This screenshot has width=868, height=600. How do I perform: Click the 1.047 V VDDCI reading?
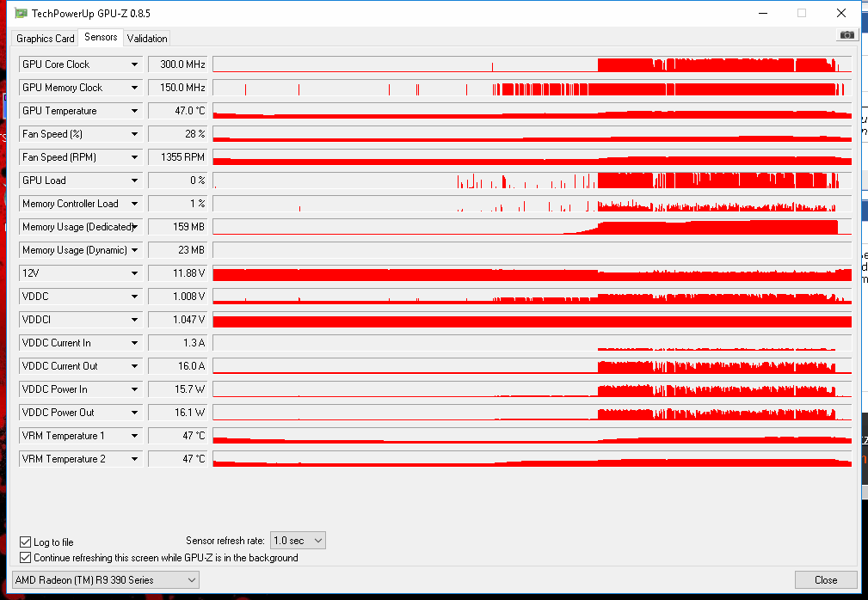178,320
